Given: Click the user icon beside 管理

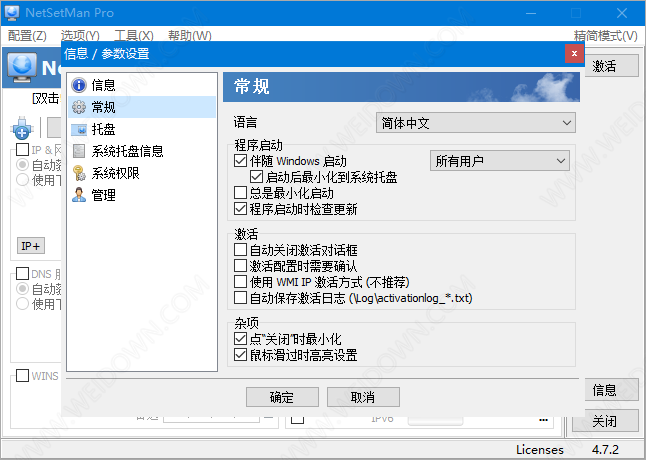Looking at the screenshot, I should click(x=79, y=195).
